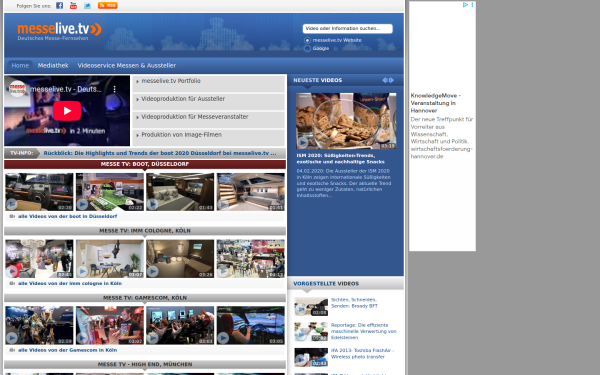Open the Mediathek menu item
This screenshot has height=375, width=600.
pos(53,65)
